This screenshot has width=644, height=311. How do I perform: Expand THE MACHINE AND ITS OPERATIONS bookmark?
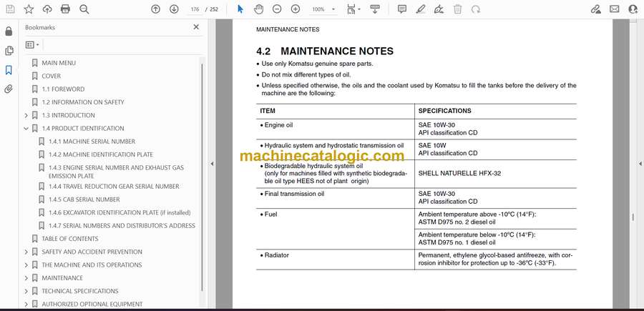click(x=26, y=265)
